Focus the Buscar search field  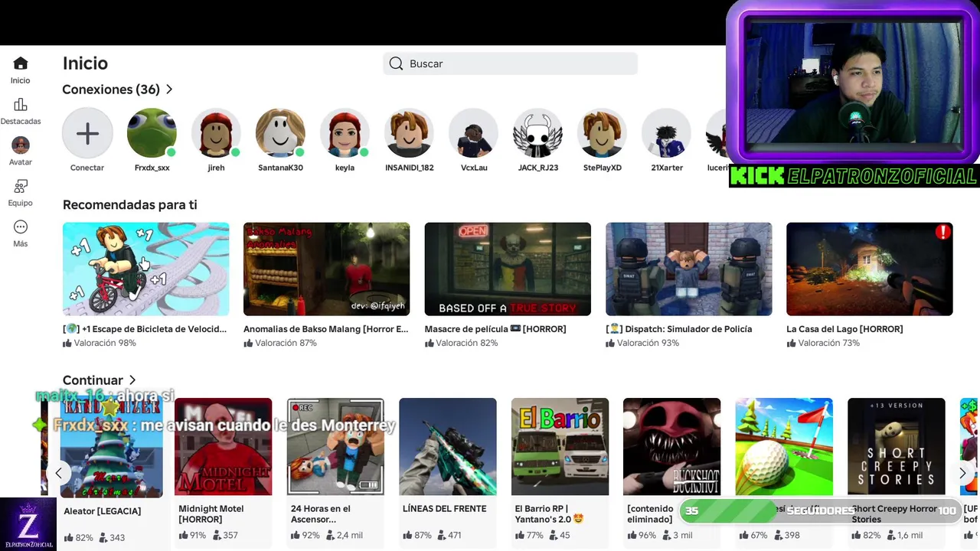coord(510,64)
